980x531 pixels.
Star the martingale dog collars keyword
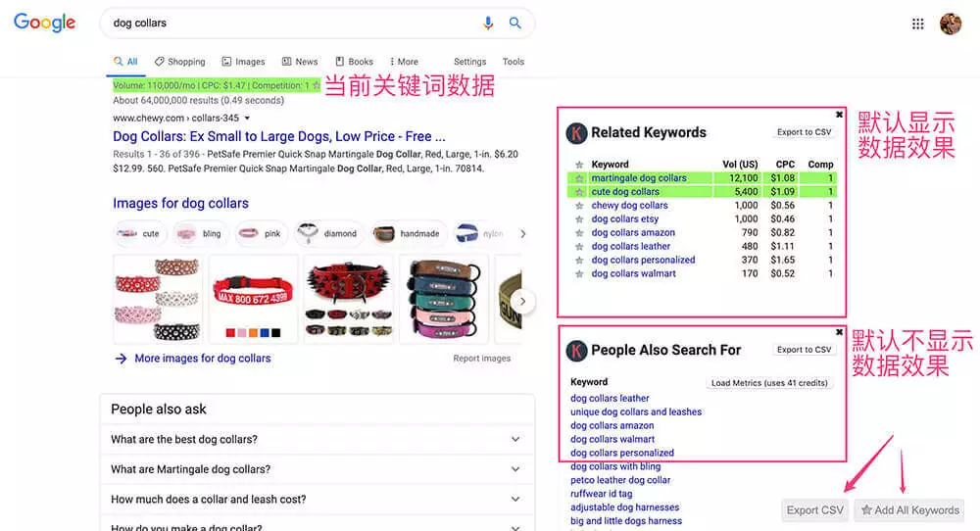coord(579,178)
